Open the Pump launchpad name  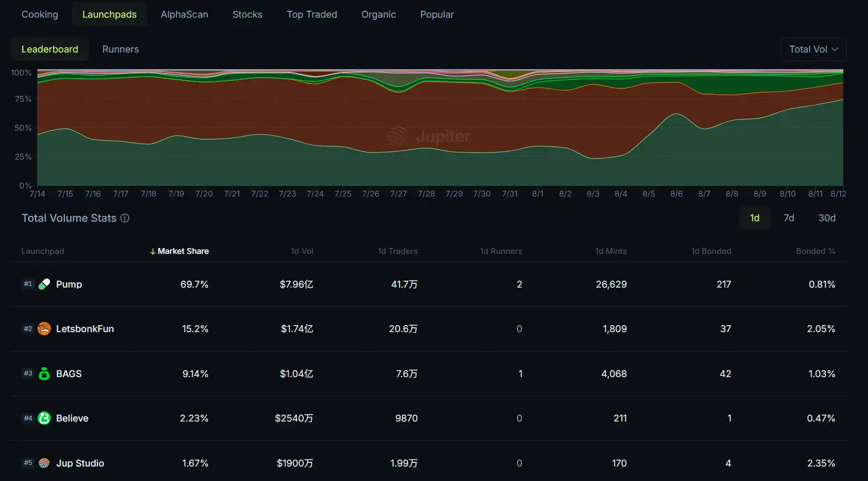(69, 284)
